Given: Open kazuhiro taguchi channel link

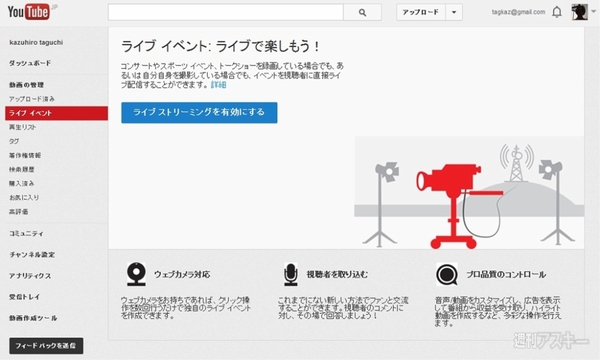Looking at the screenshot, I should pos(36,42).
